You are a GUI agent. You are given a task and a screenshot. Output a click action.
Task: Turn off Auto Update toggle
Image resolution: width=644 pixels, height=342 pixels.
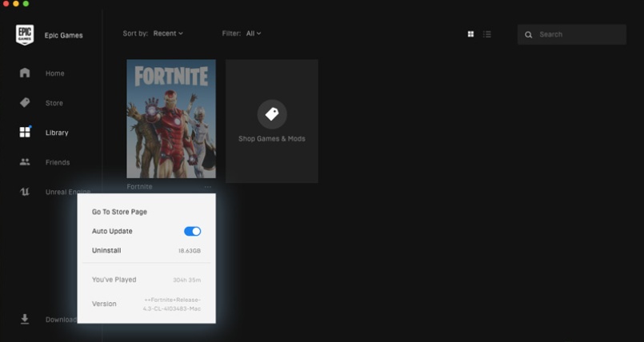point(192,231)
